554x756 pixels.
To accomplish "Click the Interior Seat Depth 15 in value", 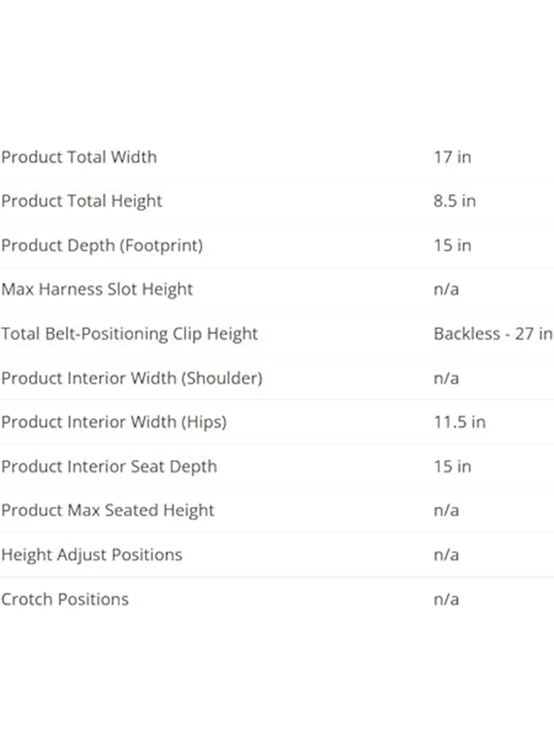I will [452, 467].
